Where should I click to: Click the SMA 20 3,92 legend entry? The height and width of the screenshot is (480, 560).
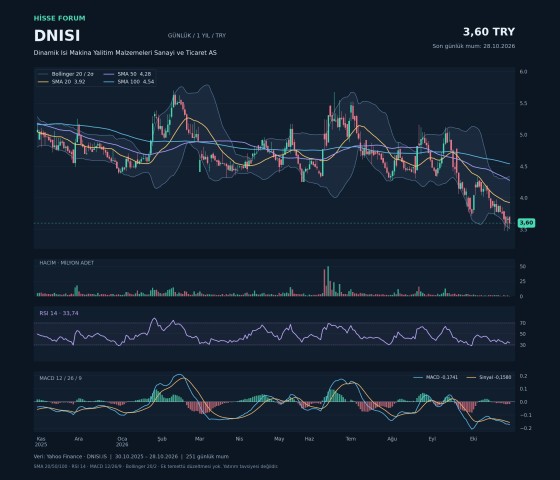click(61, 82)
